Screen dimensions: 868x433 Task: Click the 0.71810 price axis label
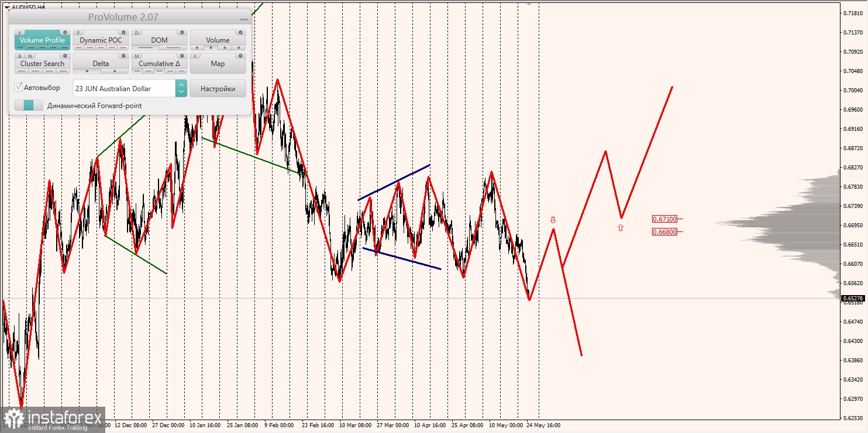(853, 13)
